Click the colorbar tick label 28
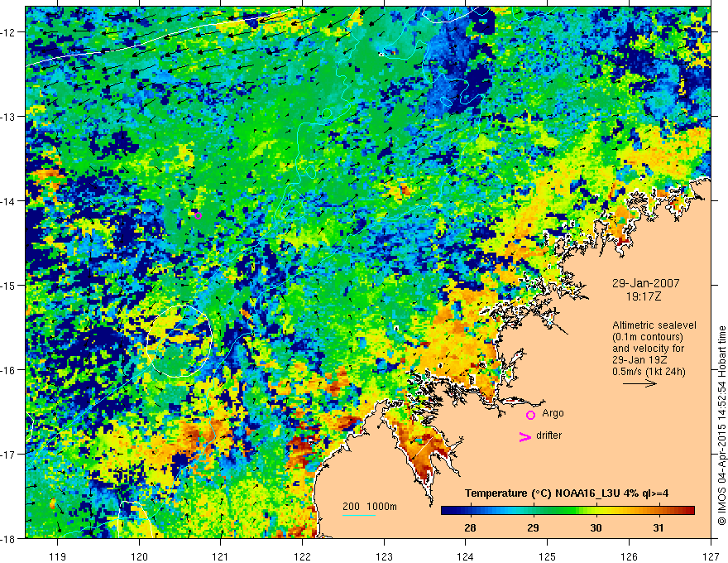The height and width of the screenshot is (563, 728). [470, 527]
